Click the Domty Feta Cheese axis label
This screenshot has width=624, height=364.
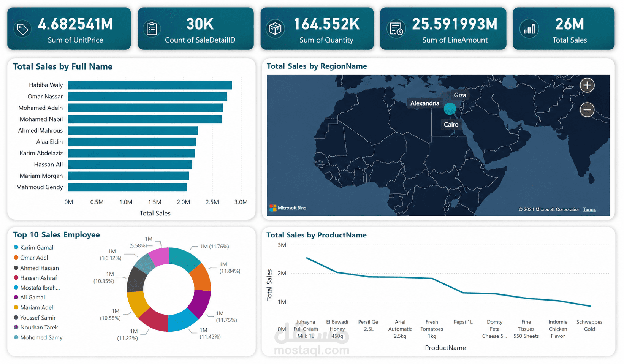pyautogui.click(x=494, y=329)
